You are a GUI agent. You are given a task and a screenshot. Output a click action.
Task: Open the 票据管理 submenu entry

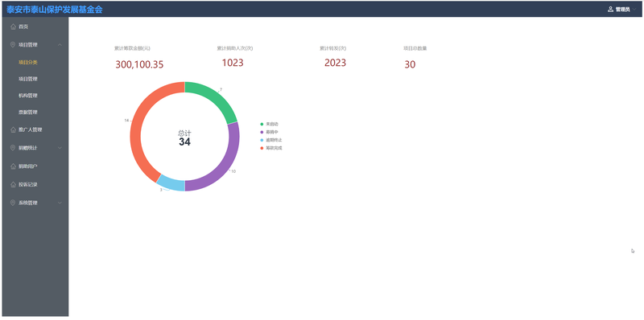pyautogui.click(x=28, y=112)
